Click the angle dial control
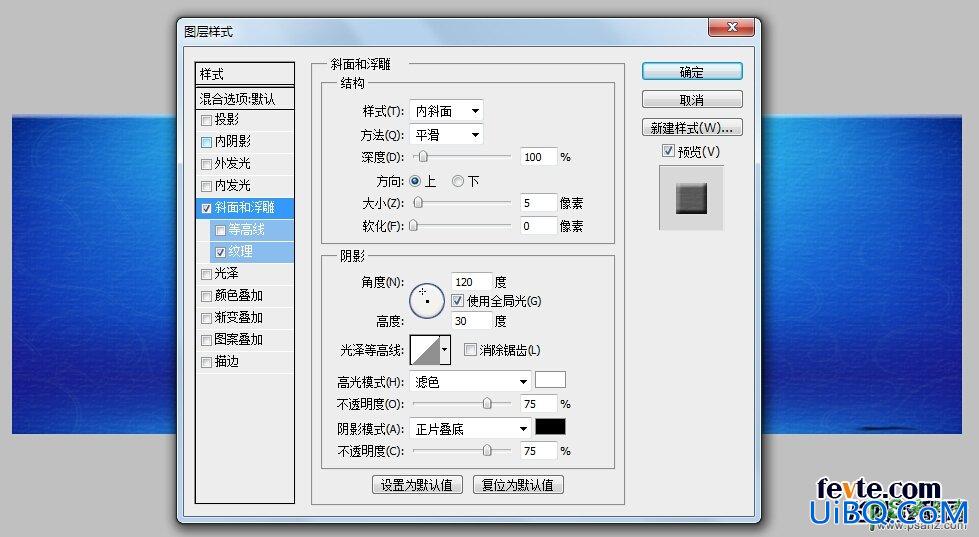 pyautogui.click(x=426, y=300)
